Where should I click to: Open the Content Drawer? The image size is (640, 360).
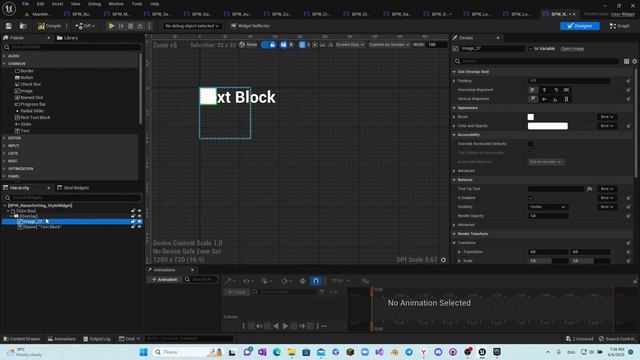tap(22, 339)
